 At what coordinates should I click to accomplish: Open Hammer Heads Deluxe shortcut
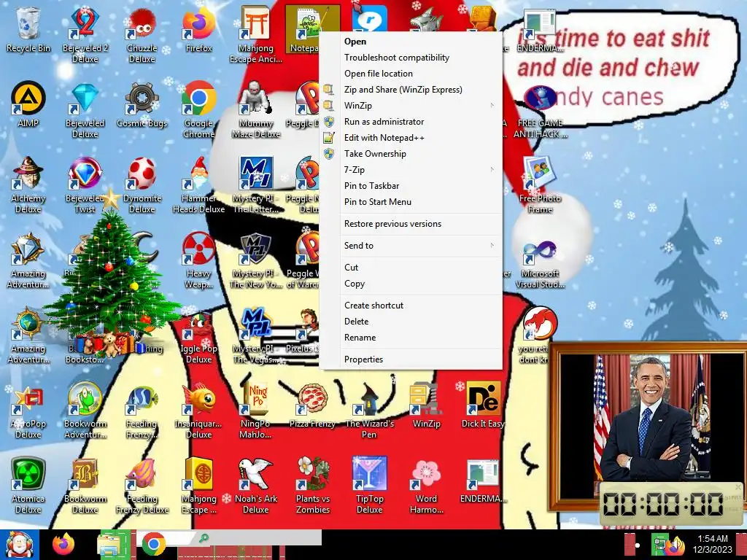[x=198, y=184]
